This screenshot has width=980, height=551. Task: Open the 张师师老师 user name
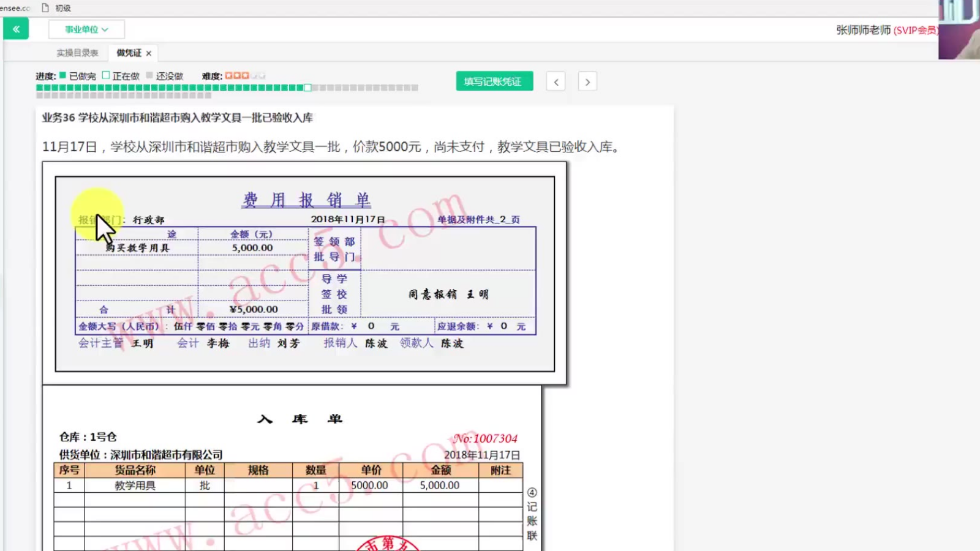point(863,30)
